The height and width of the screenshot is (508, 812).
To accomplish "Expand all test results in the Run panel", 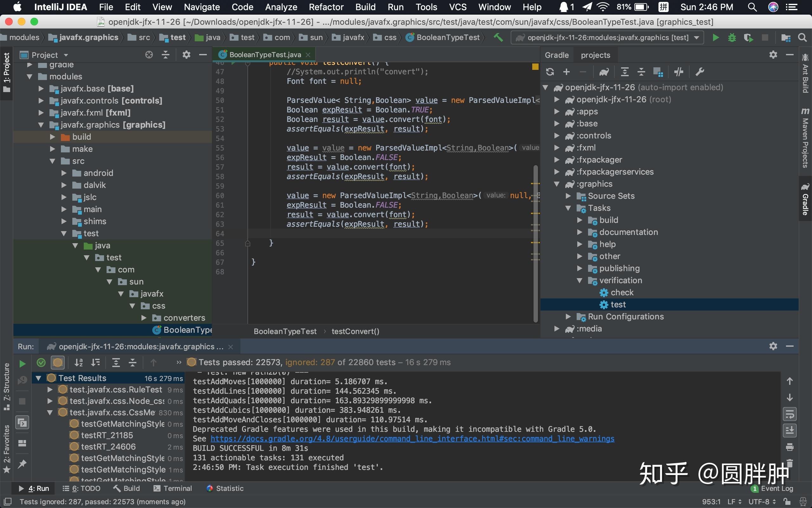I will click(116, 363).
